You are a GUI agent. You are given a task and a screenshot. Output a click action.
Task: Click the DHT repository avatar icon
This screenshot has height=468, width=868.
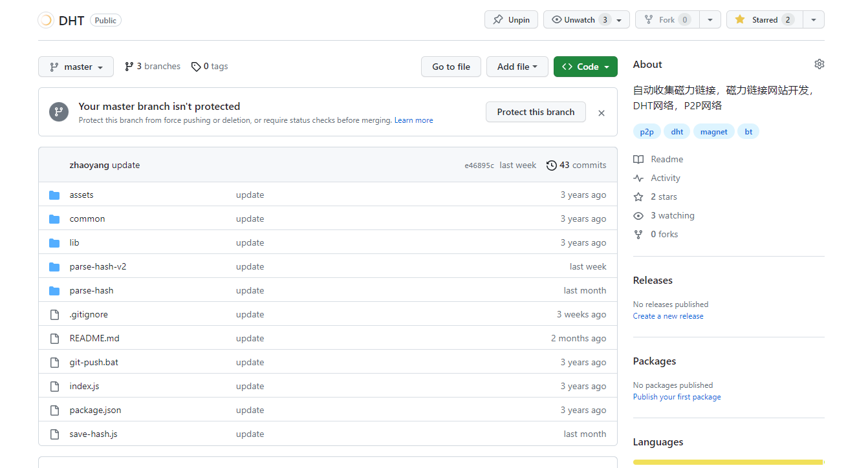(x=46, y=20)
